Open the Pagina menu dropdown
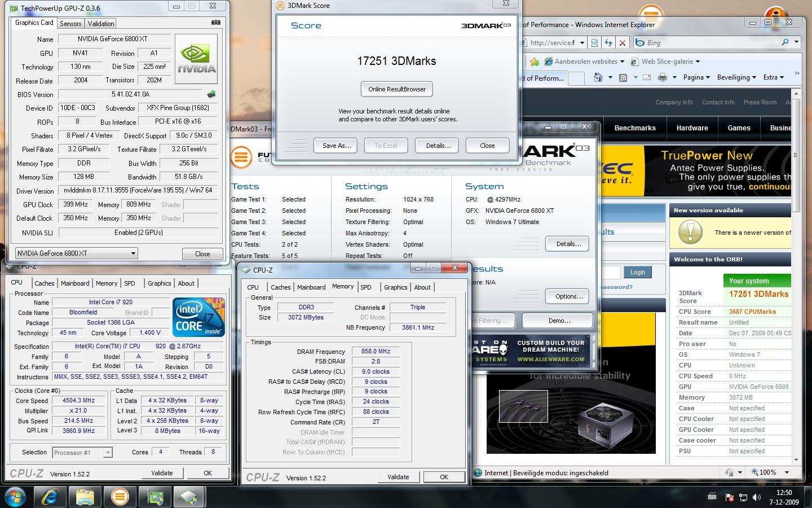812x508 pixels. [x=696, y=77]
